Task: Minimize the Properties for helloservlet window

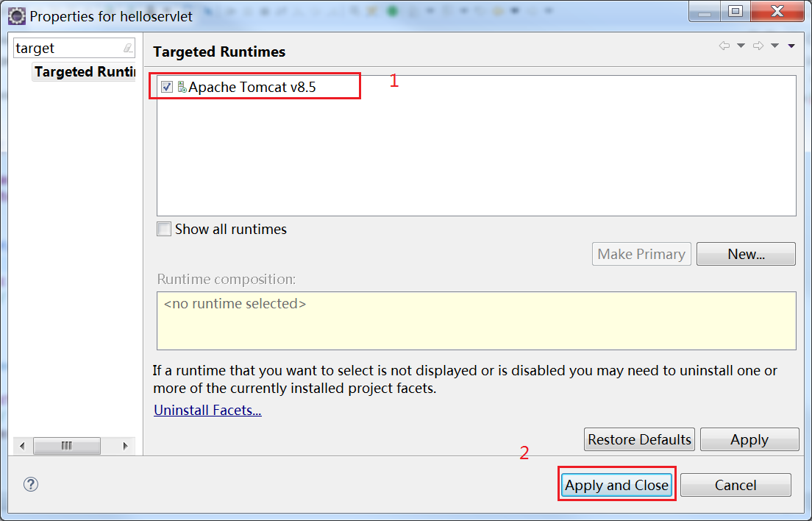Action: 705,11
